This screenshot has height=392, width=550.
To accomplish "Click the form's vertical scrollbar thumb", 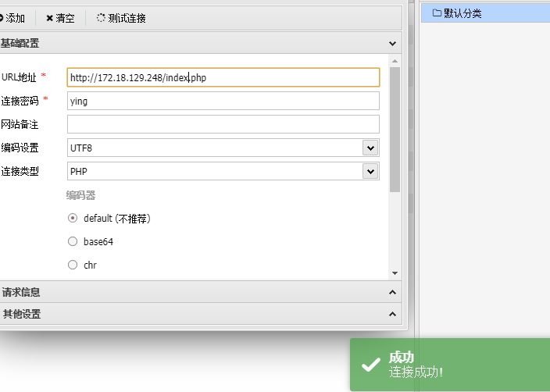I will pos(395,129).
